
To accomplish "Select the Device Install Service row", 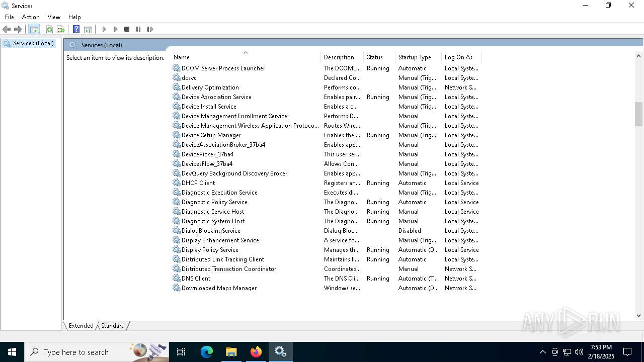I will (x=326, y=106).
